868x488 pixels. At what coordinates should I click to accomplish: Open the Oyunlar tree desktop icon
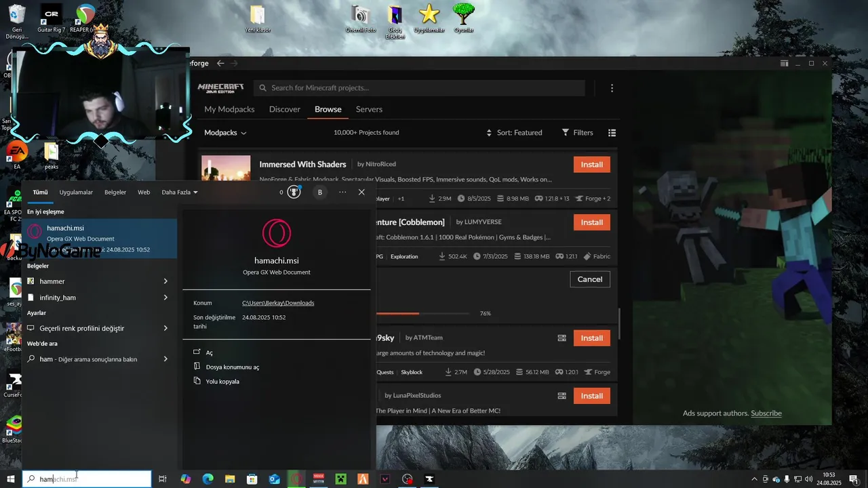[x=464, y=18]
